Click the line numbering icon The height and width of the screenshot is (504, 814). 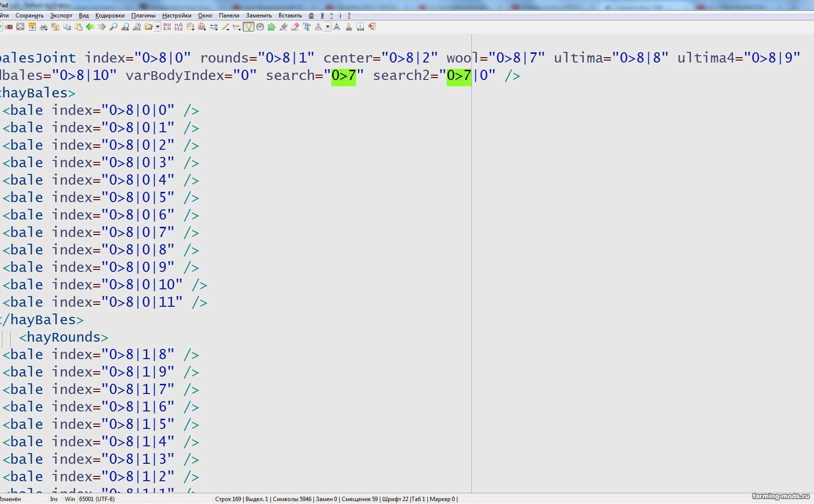pyautogui.click(x=190, y=27)
